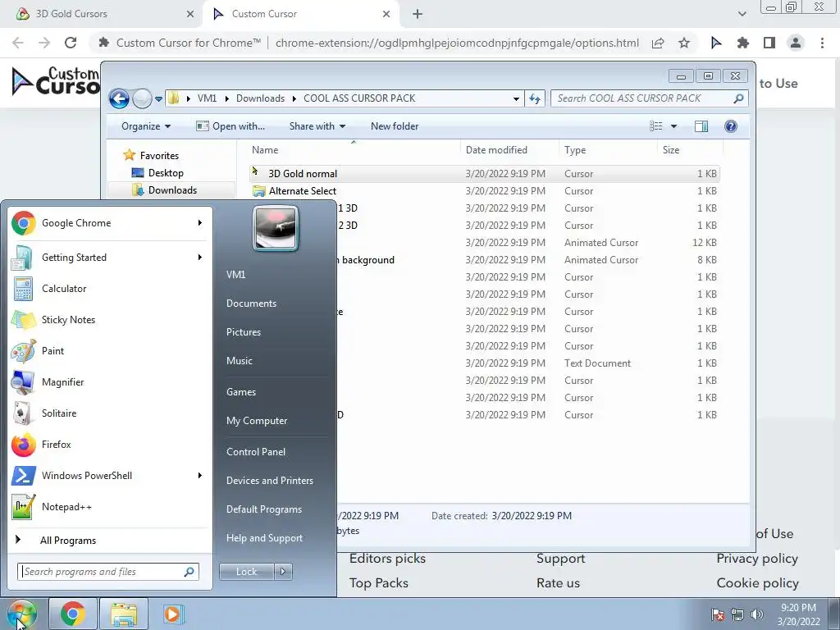This screenshot has width=840, height=630.
Task: Expand All Programs list
Action: coord(110,541)
